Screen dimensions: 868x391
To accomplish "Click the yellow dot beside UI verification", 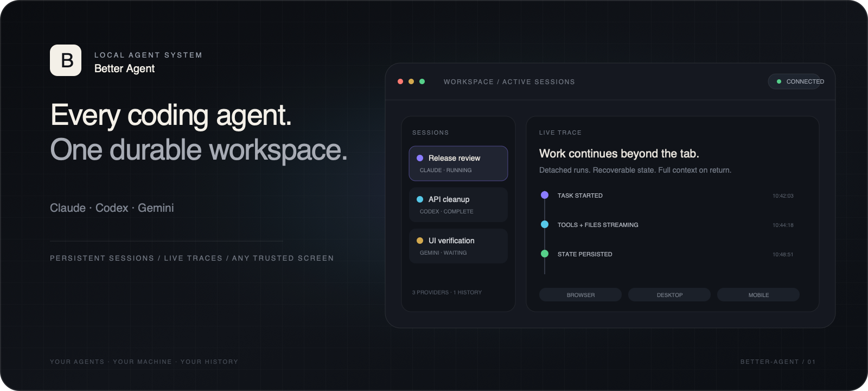I will pos(420,241).
